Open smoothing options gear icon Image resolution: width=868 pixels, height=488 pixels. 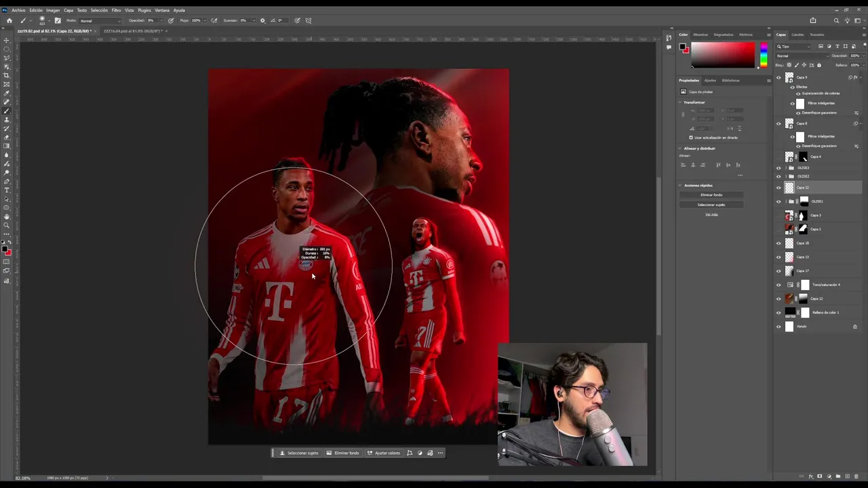point(262,20)
